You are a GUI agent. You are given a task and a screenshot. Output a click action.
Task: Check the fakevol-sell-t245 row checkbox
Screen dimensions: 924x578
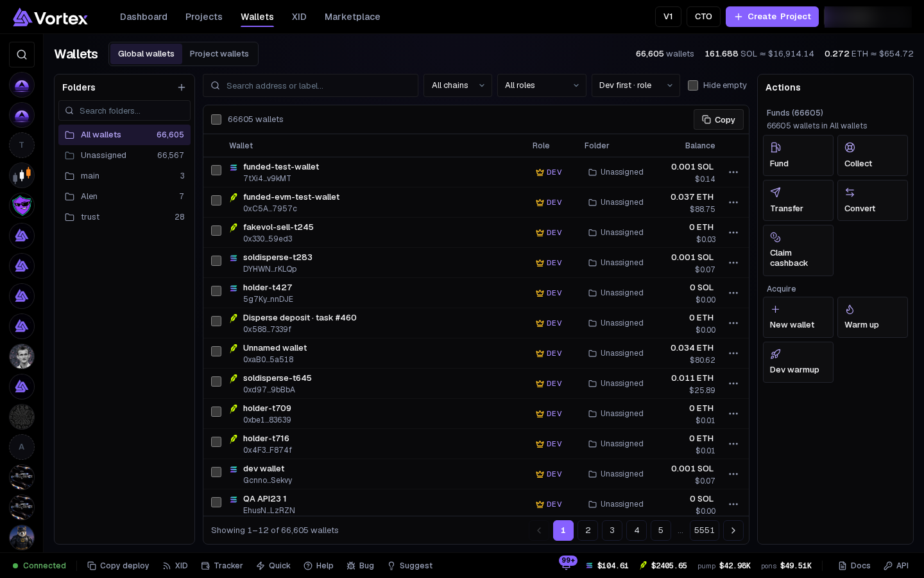point(216,231)
